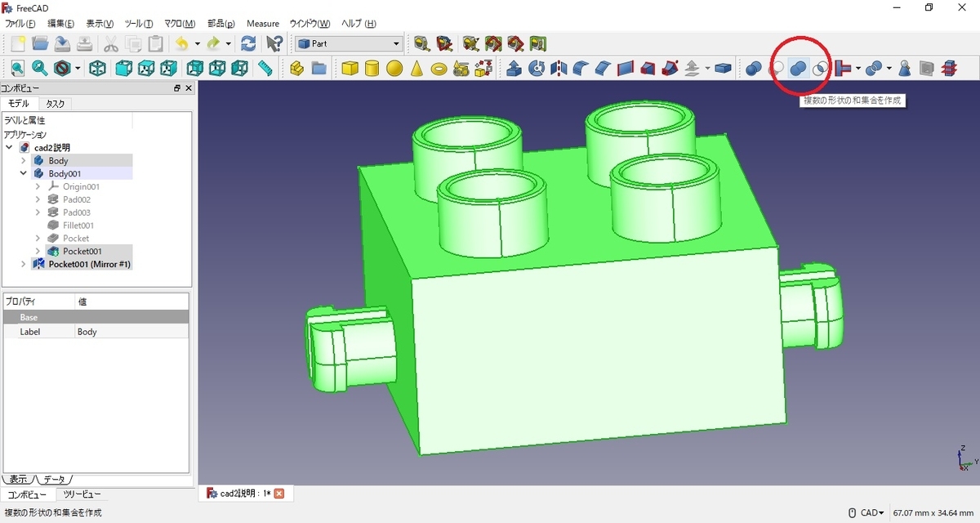
Task: Select Pocket001 in the model tree
Action: pos(82,252)
